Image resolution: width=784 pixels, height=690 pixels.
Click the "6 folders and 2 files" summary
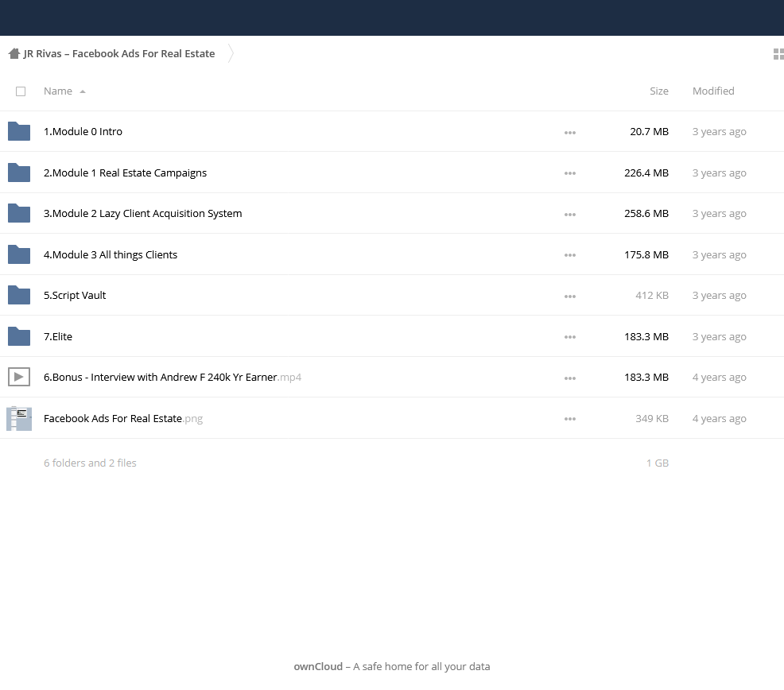click(90, 463)
